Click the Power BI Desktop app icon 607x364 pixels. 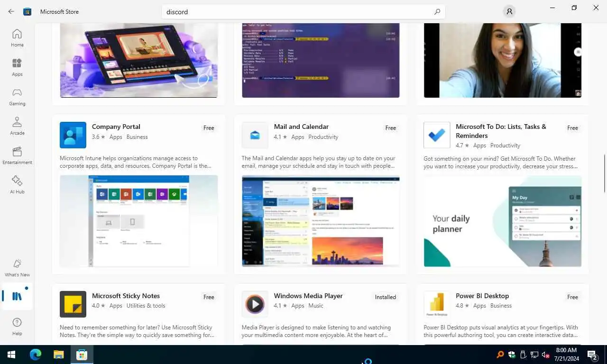click(437, 304)
